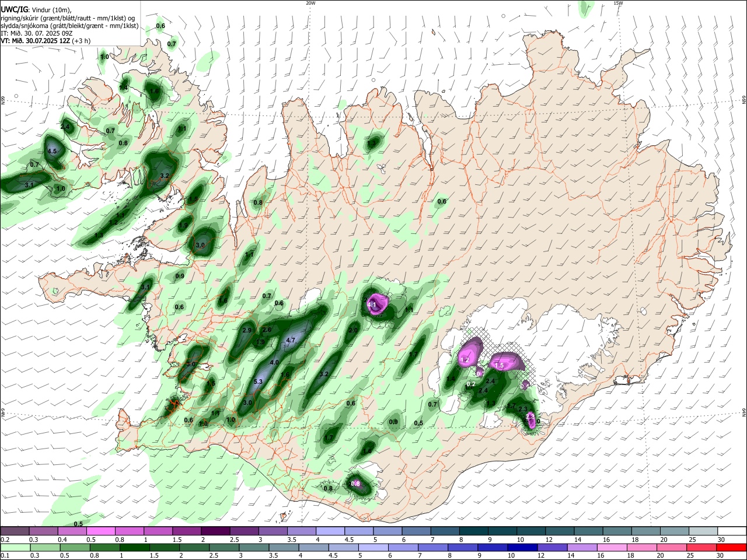Click the 'rigning/skúrir' legend description line

point(68,17)
